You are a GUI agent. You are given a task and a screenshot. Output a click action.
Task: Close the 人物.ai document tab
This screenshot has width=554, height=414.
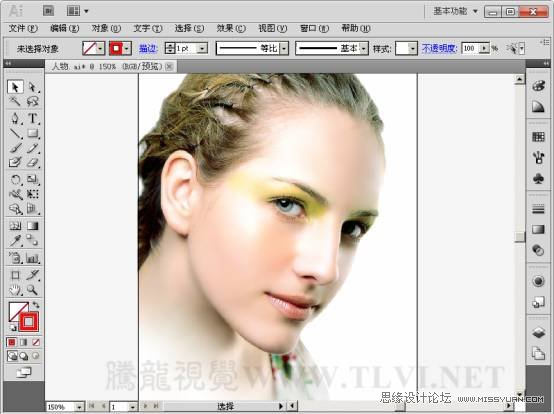(x=169, y=66)
